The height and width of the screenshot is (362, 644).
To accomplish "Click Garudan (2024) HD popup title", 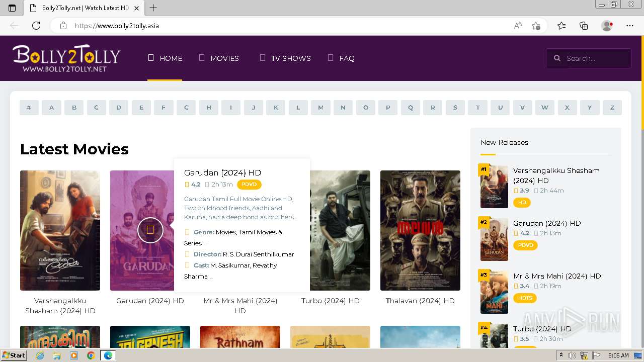I will click(222, 172).
